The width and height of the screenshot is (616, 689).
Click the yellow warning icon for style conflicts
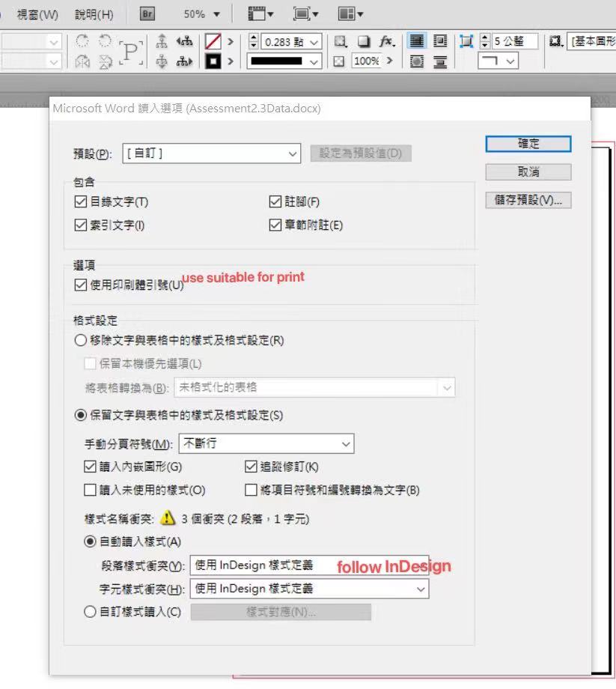pyautogui.click(x=168, y=518)
